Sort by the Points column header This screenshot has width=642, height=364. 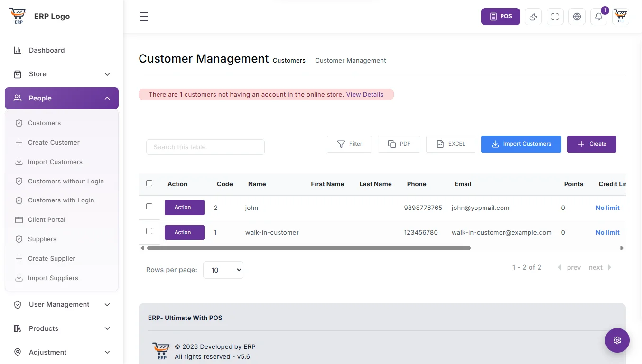[574, 184]
